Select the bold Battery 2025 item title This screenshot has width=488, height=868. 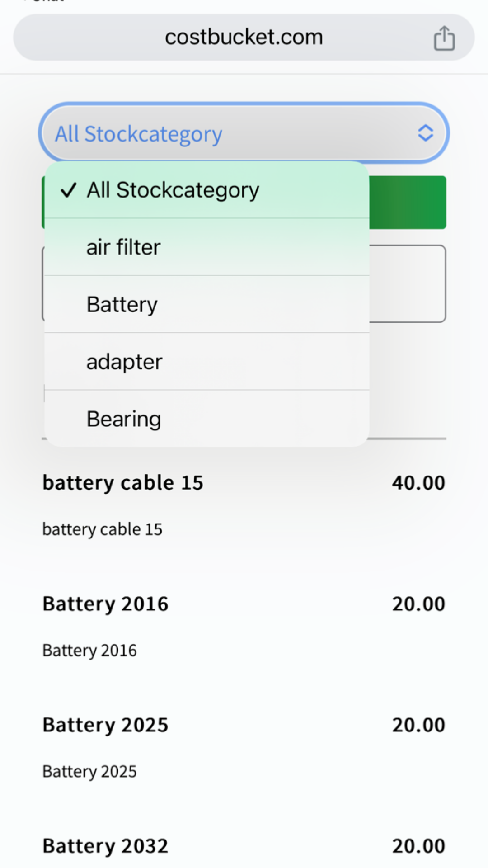coord(105,725)
